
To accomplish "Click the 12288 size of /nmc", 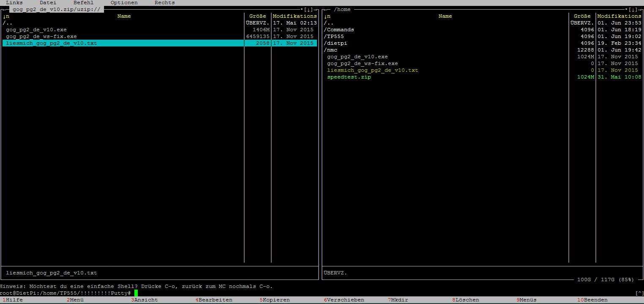I will 586,50.
